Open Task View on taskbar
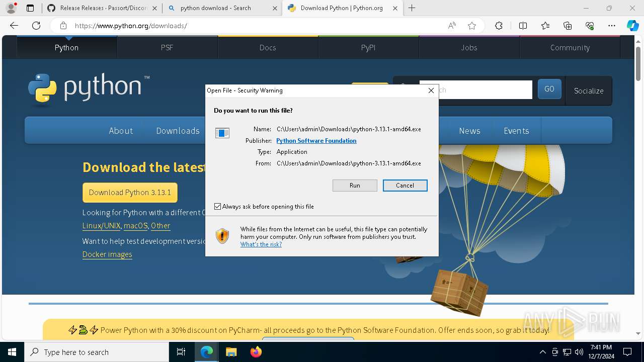This screenshot has height=362, width=644. (181, 352)
